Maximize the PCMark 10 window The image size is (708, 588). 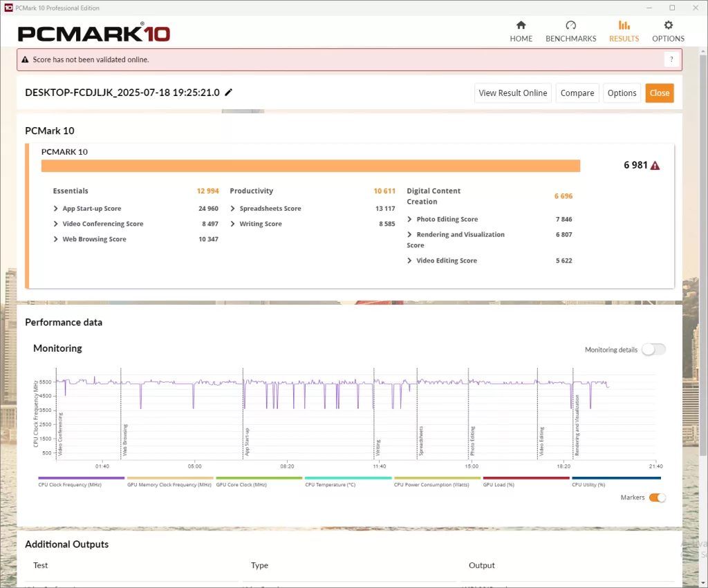[x=672, y=8]
